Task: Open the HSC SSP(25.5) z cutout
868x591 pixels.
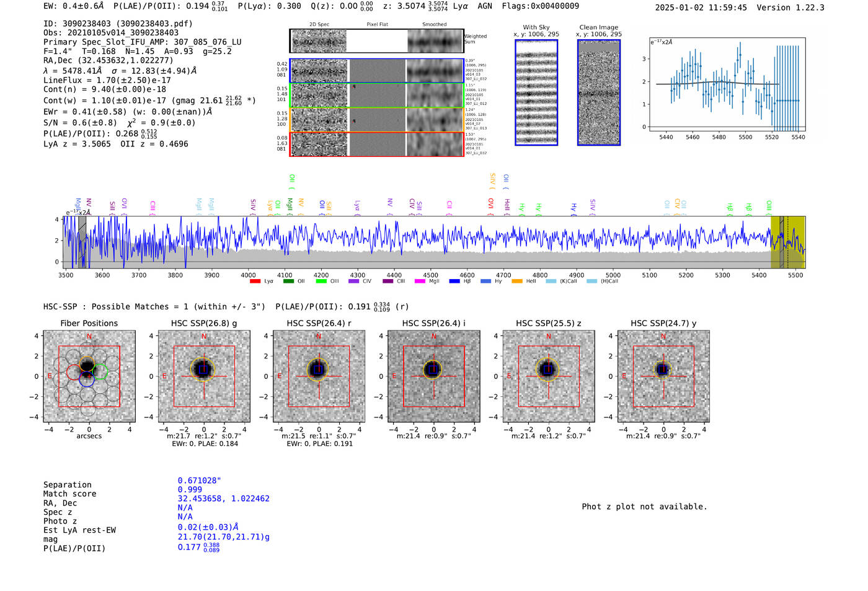Action: (549, 376)
